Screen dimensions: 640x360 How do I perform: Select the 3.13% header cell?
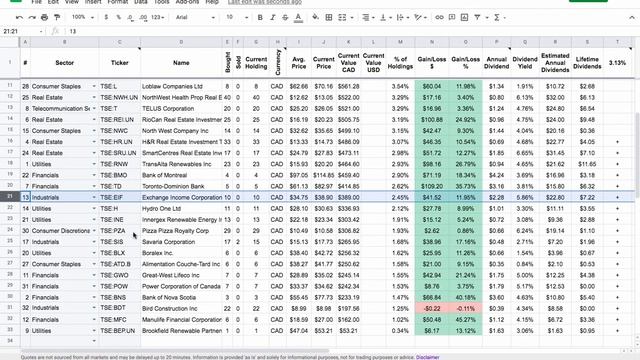(x=617, y=63)
